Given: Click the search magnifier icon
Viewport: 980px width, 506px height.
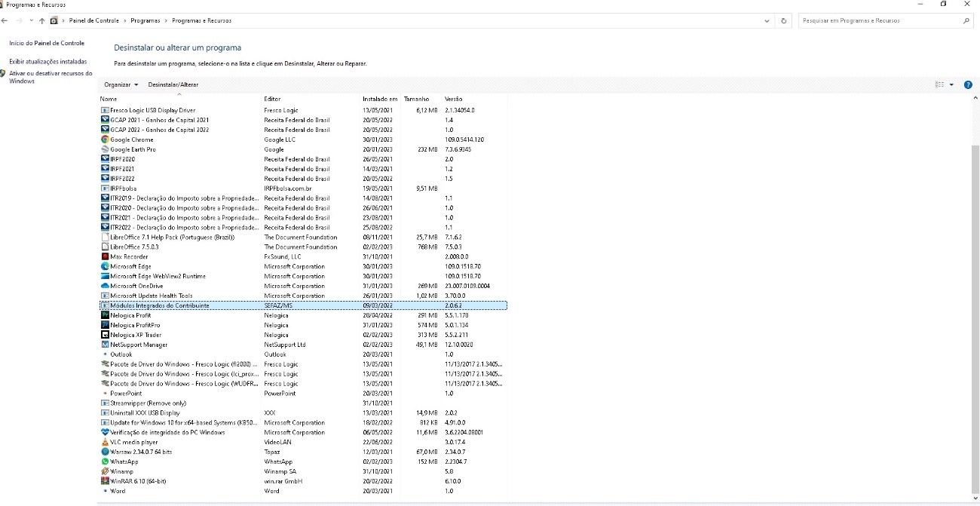Looking at the screenshot, I should click(967, 21).
